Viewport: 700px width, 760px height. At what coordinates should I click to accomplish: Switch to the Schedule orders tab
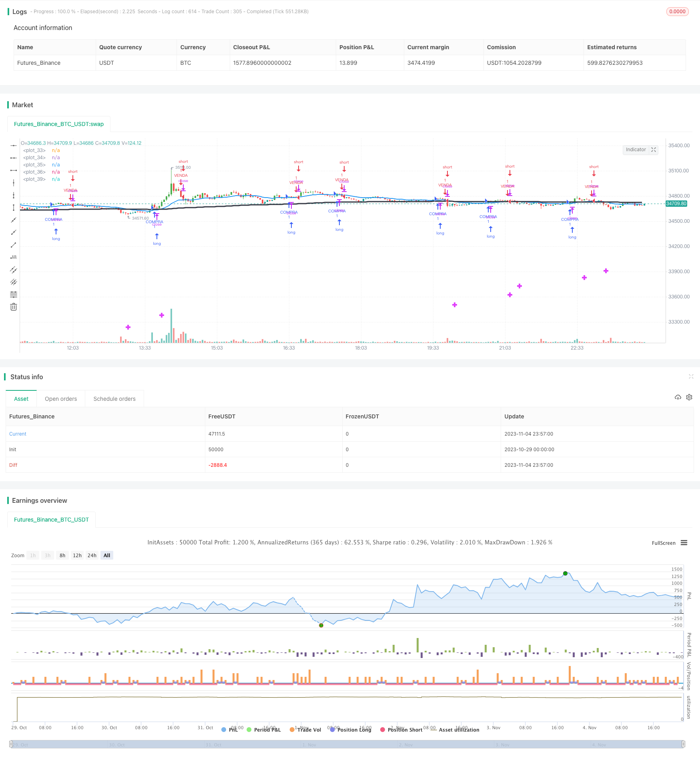pos(114,399)
